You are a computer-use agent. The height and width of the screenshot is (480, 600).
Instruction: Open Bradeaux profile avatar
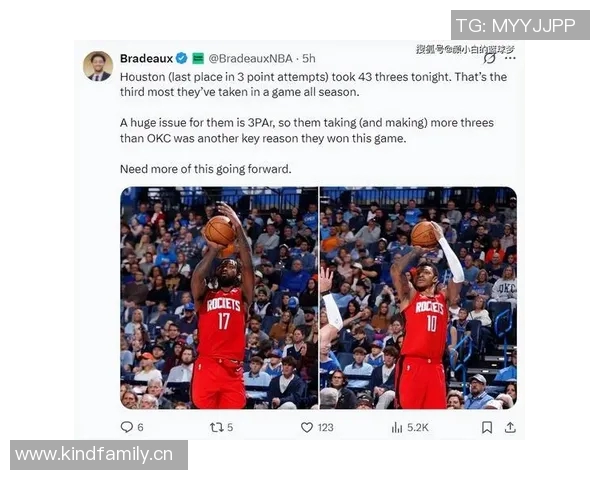click(x=98, y=66)
